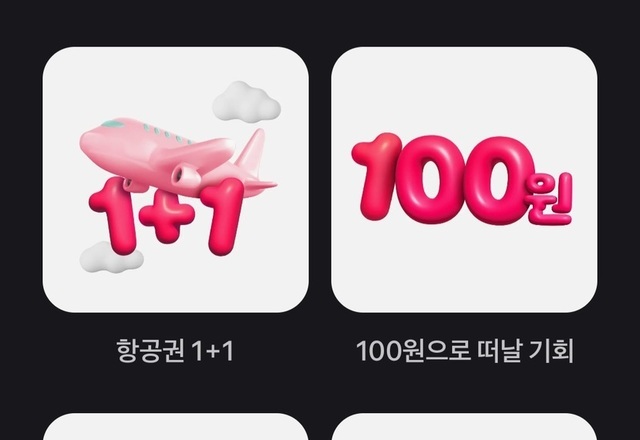This screenshot has height=440, width=640.
Task: Tap the pink 100 balloon number graphic
Action: point(443,178)
